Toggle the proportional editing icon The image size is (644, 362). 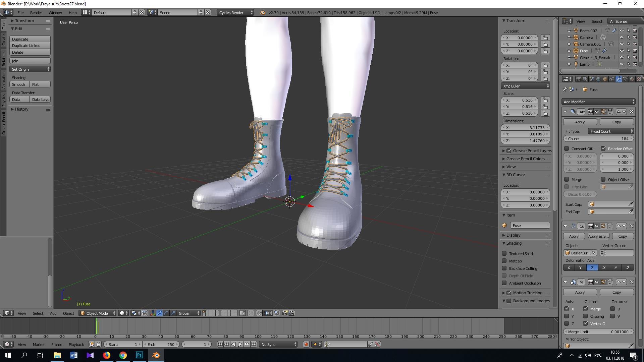pyautogui.click(x=251, y=313)
